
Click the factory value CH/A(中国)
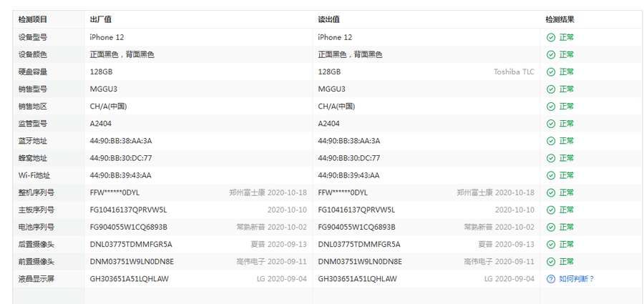click(x=109, y=107)
